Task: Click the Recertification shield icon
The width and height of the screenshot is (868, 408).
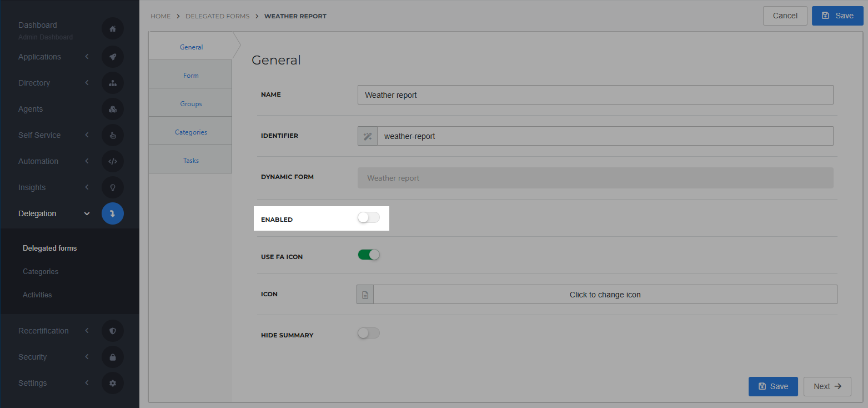Action: coord(113,331)
